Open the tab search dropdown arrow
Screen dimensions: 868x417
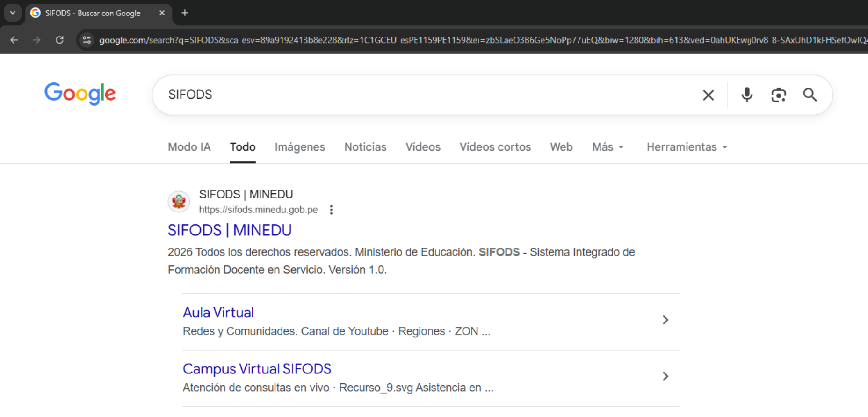13,13
